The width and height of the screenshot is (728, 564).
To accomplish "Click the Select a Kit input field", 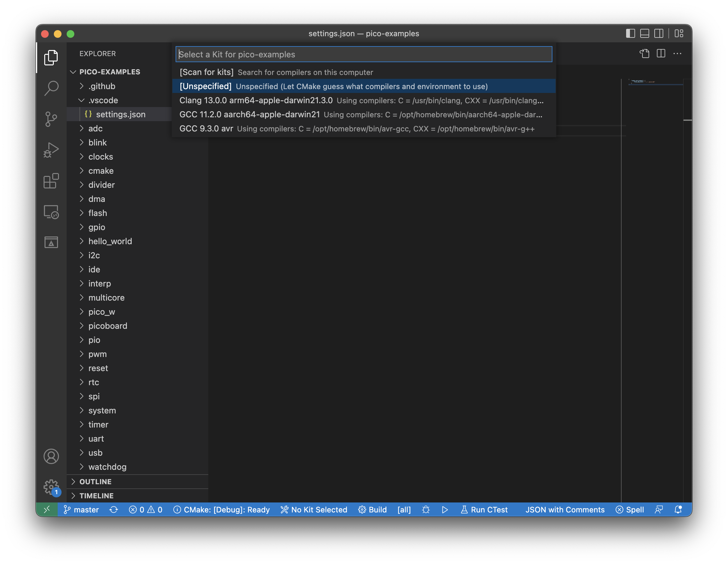I will pos(364,54).
